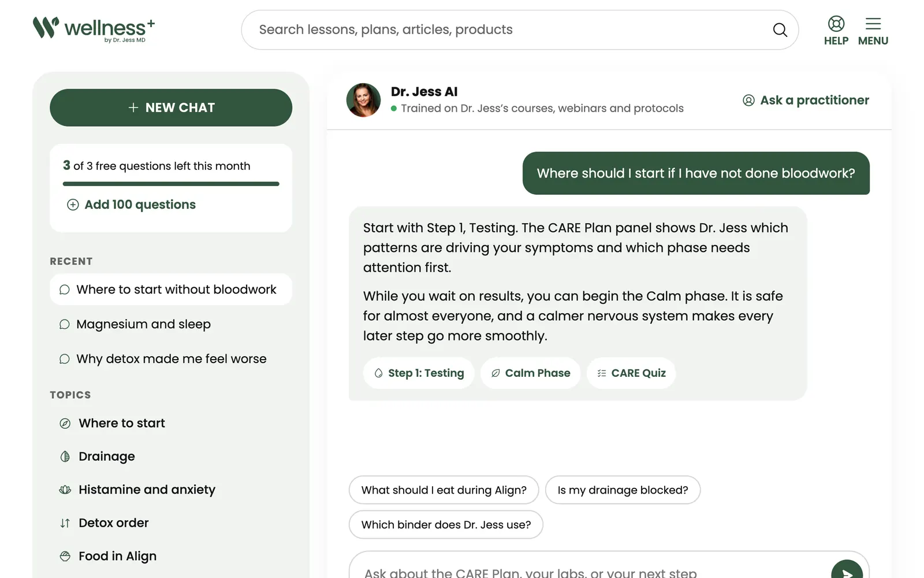
Task: Click the bowl icon for Food in Align
Action: point(65,556)
